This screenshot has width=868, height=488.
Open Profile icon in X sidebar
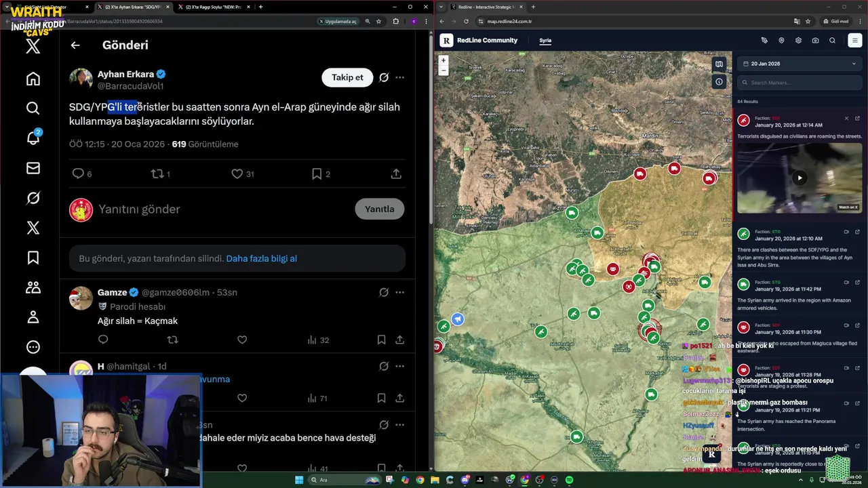[33, 317]
